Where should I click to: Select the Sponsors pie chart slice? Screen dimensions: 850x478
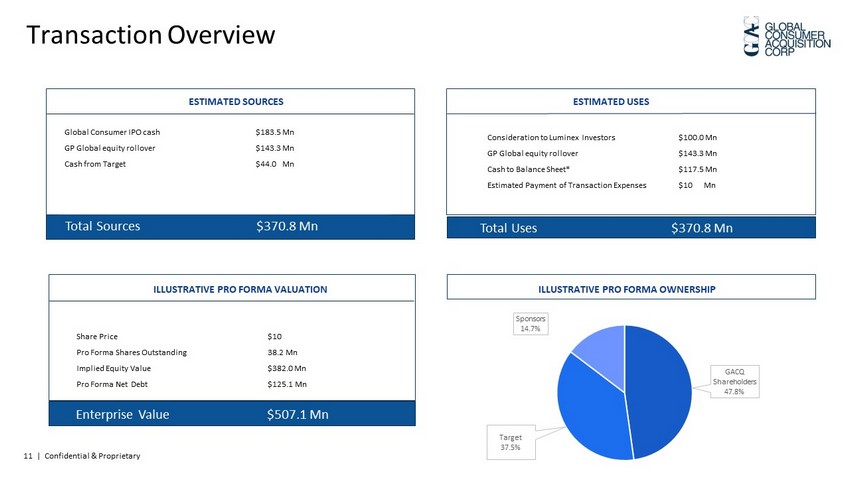click(x=601, y=350)
